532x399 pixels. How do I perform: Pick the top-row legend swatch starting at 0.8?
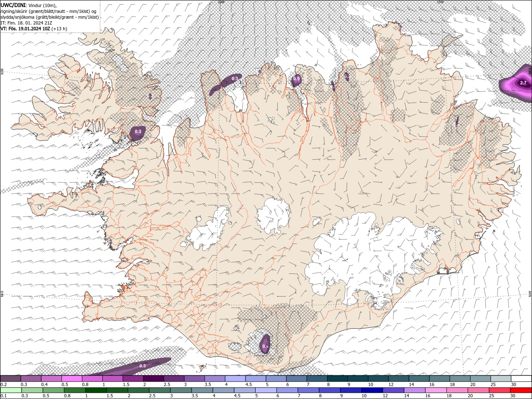tap(92, 379)
